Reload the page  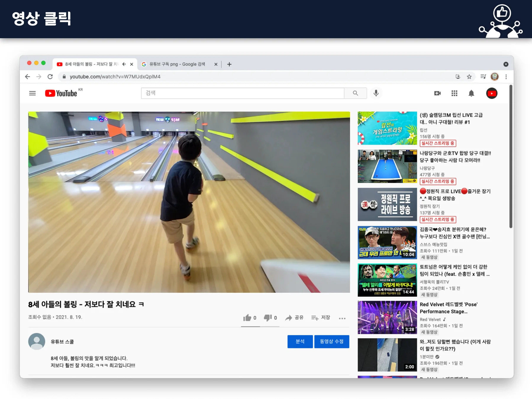click(50, 77)
